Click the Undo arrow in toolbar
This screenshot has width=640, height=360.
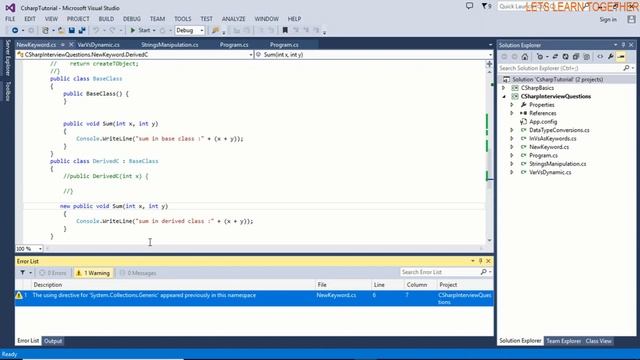click(x=96, y=30)
